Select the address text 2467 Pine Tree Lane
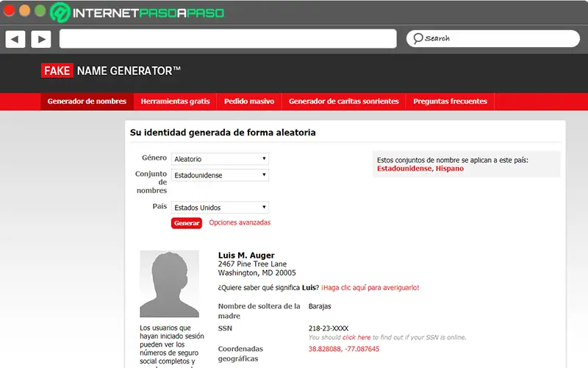The width and height of the screenshot is (588, 368). [x=252, y=264]
